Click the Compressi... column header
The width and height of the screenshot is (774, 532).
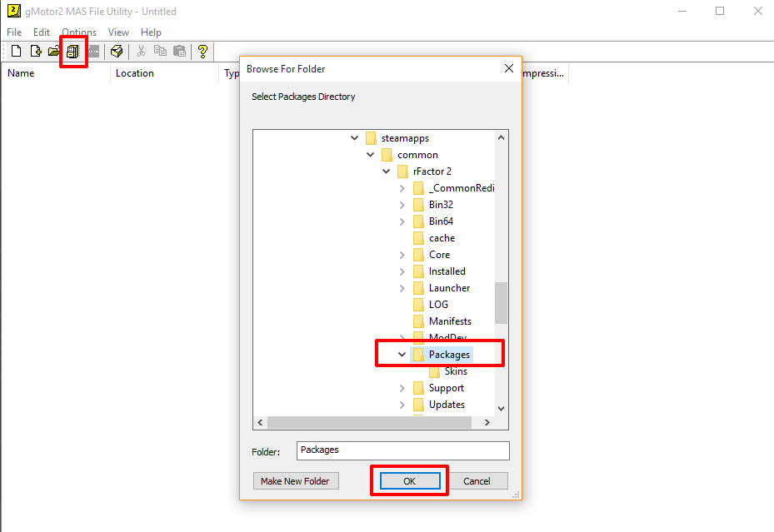coord(545,73)
